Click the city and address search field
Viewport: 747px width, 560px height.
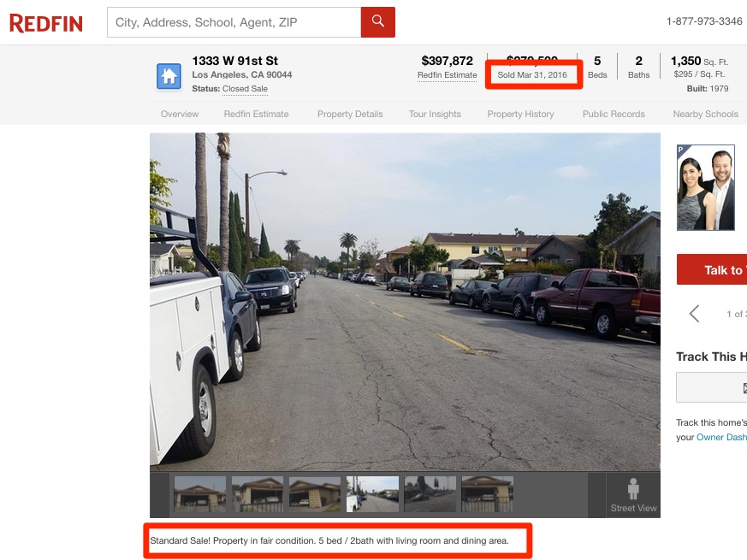(x=231, y=22)
